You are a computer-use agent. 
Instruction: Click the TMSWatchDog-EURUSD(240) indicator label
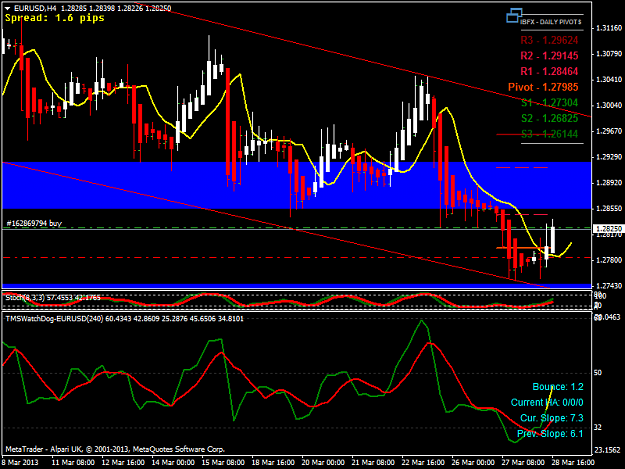pyautogui.click(x=124, y=318)
